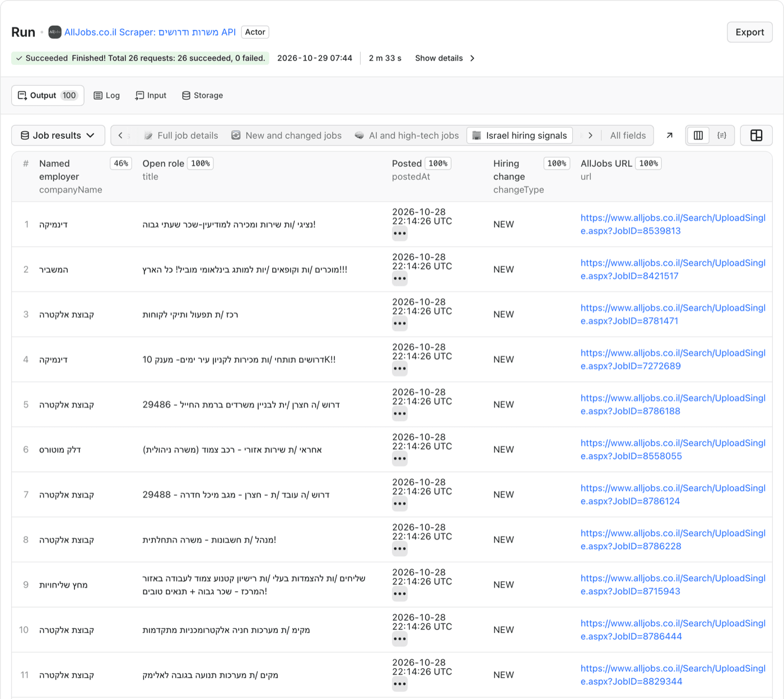784x699 pixels.
Task: Switch to the Output tab
Action: [x=48, y=95]
